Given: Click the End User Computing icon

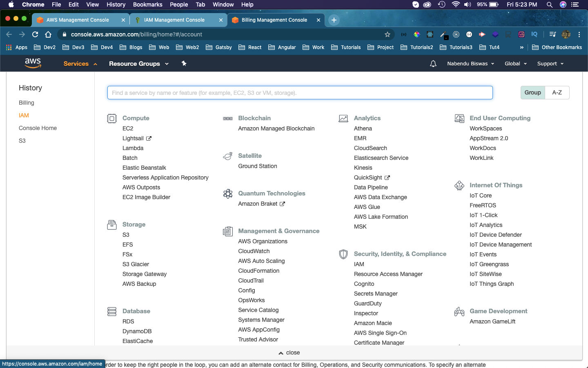Looking at the screenshot, I should pyautogui.click(x=459, y=119).
